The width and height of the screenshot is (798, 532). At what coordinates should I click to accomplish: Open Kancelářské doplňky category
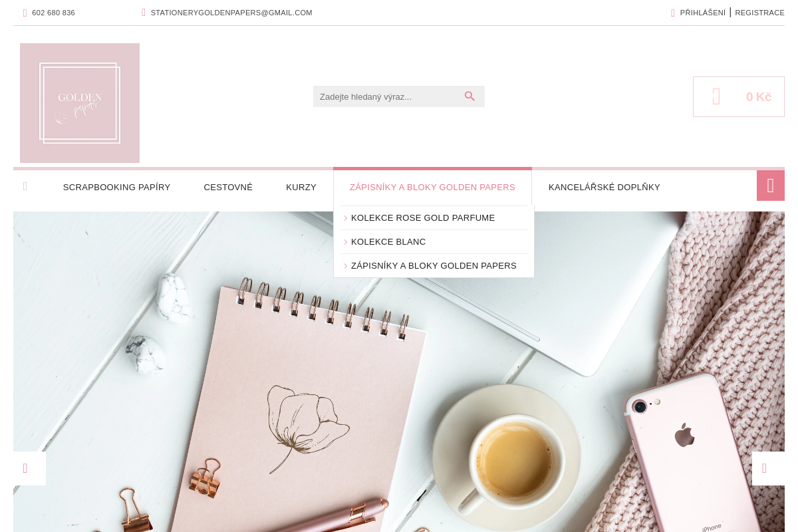click(604, 188)
